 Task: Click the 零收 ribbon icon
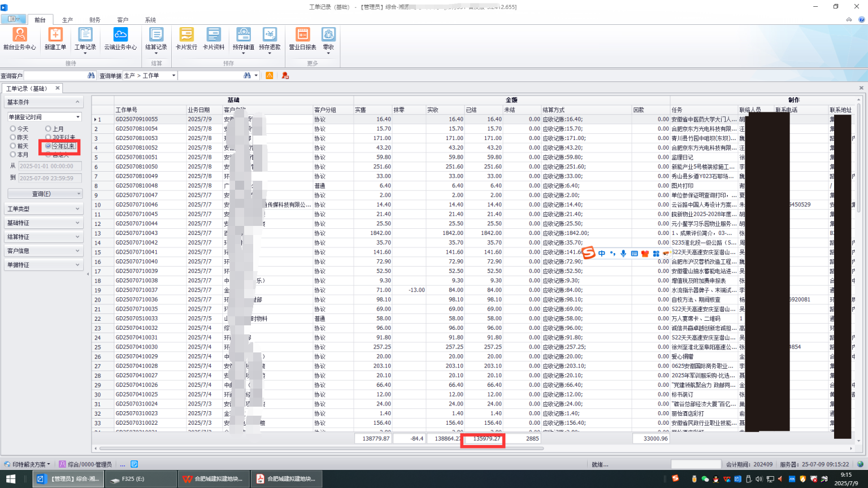tap(328, 40)
